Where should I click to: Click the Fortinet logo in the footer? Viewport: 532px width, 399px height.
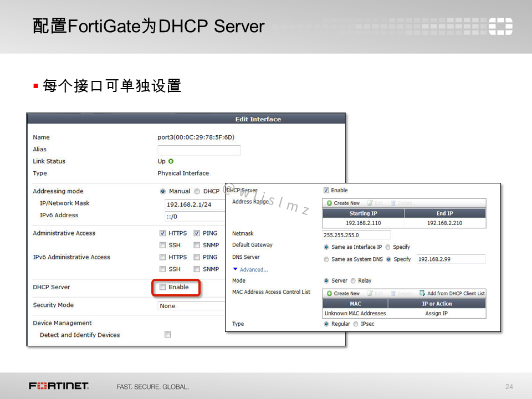(x=59, y=386)
